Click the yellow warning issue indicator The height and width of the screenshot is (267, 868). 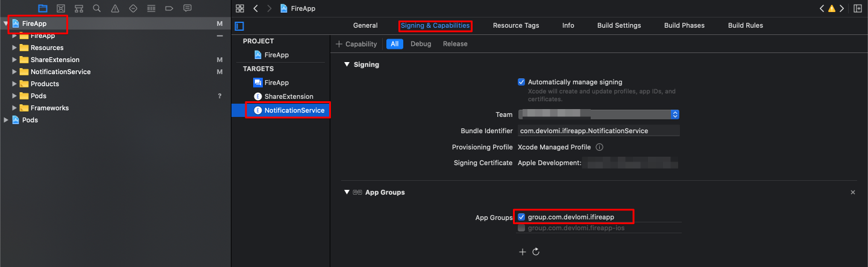click(x=831, y=8)
